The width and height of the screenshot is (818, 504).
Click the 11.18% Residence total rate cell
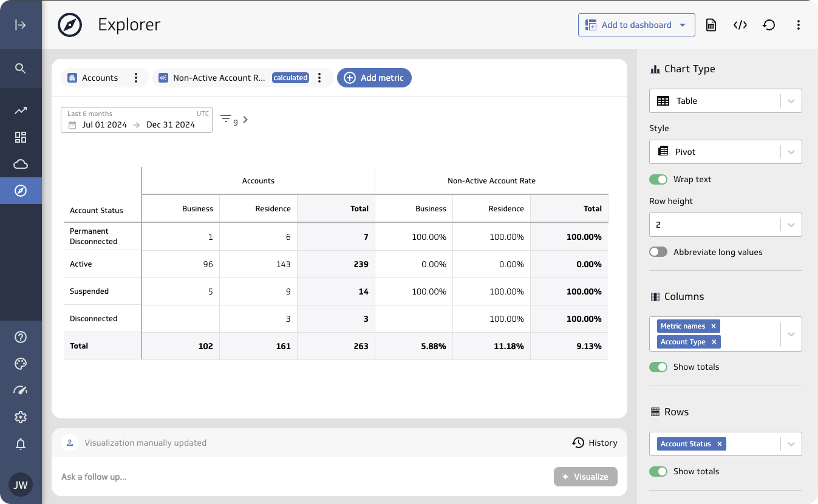point(491,346)
